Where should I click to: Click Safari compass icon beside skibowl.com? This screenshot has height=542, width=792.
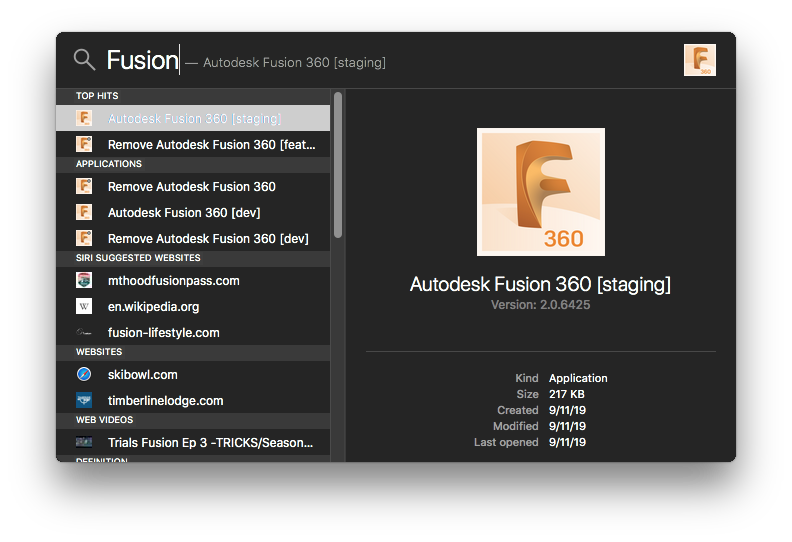(x=84, y=374)
